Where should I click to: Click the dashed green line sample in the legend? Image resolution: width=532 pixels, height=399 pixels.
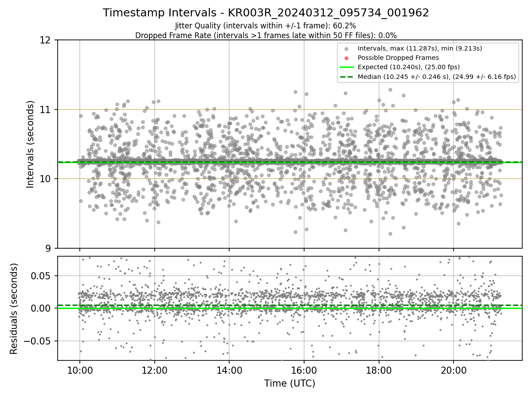[x=346, y=77]
